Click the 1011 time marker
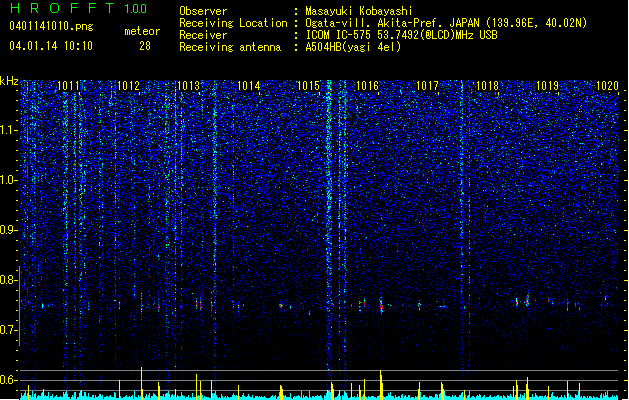The width and height of the screenshot is (629, 400). 69,85
